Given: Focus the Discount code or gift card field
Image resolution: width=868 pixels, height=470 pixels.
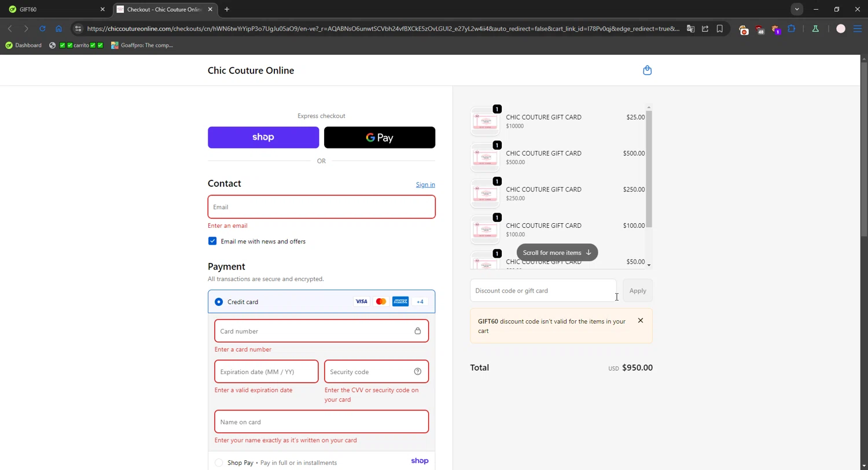Looking at the screenshot, I should coord(543,291).
